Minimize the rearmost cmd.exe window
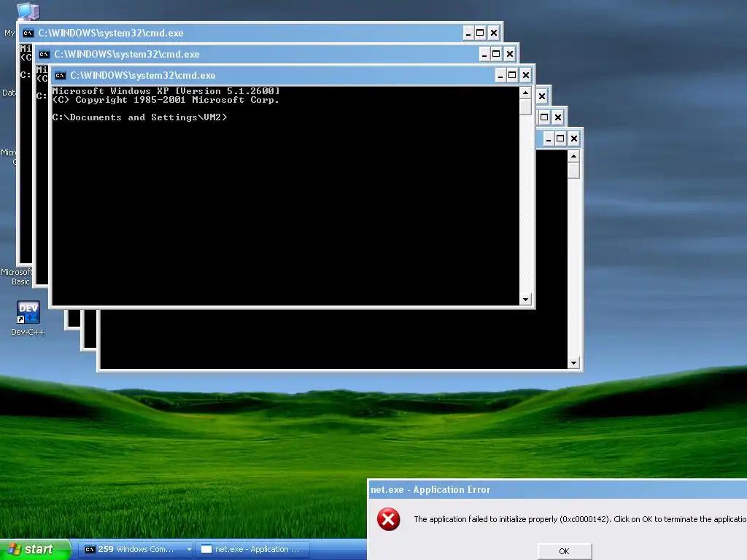 [468, 33]
